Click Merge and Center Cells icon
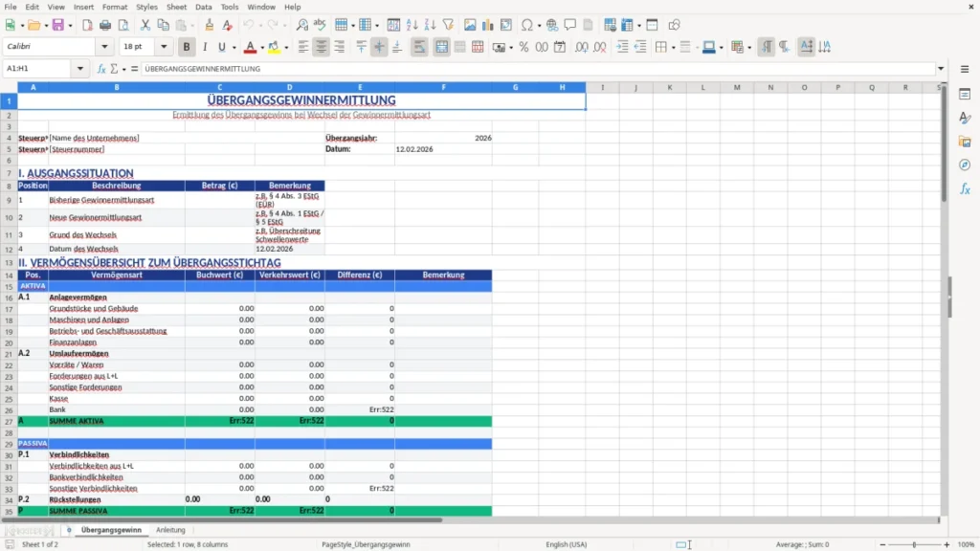The height and width of the screenshot is (551, 980). pyautogui.click(x=441, y=47)
